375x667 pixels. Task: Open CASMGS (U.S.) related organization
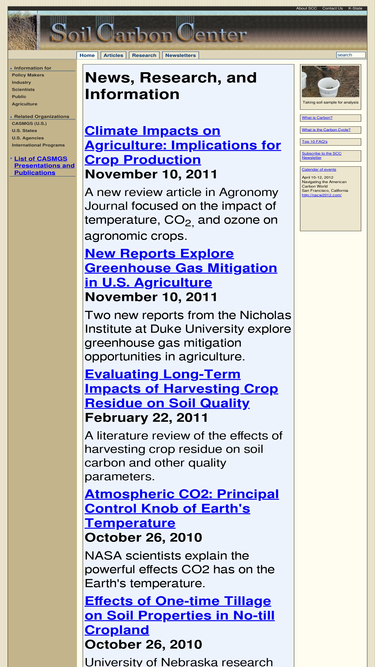click(29, 123)
